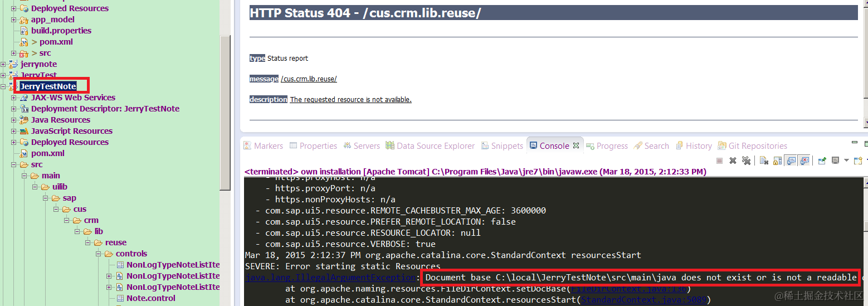The height and width of the screenshot is (306, 868).
Task: Click the jerrynote project icon
Action: (13, 64)
